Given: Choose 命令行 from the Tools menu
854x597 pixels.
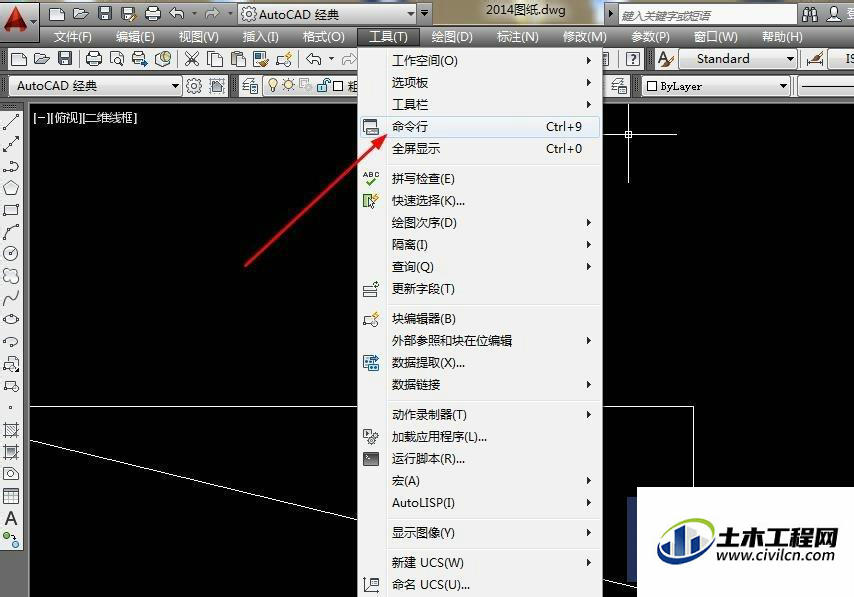Looking at the screenshot, I should coord(480,127).
